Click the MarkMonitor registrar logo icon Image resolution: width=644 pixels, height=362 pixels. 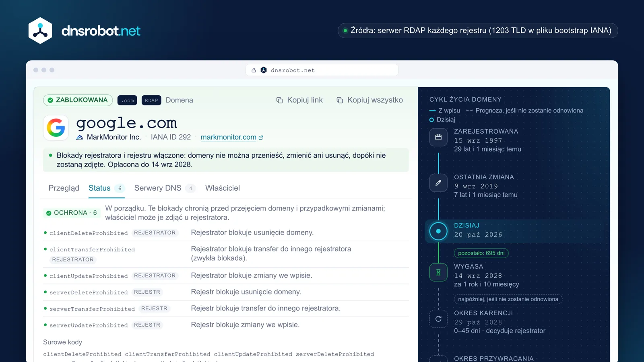tap(80, 137)
